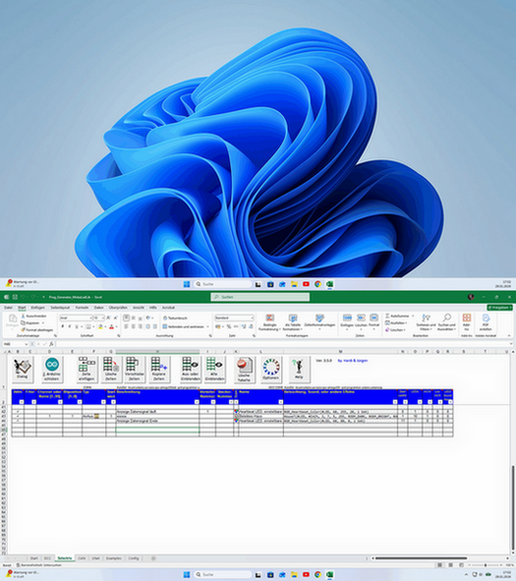
Task: Click the Dialog button with pen icon
Action: pyautogui.click(x=23, y=369)
